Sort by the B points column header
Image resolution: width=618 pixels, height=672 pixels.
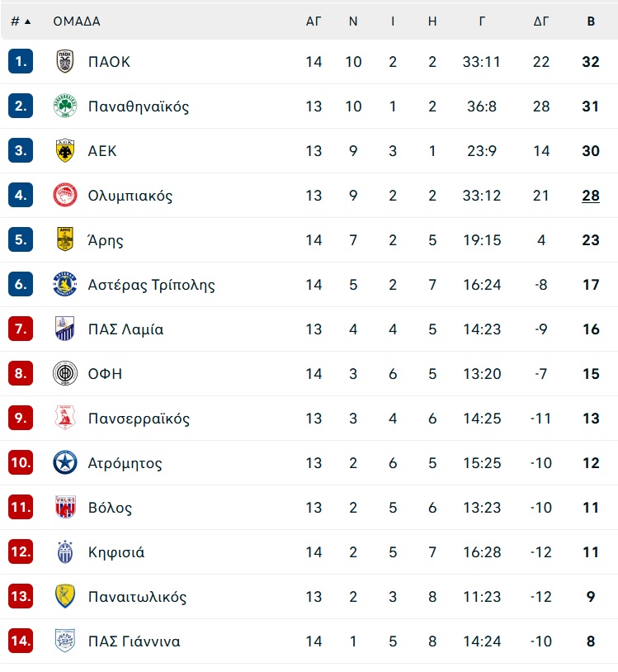[x=591, y=21]
